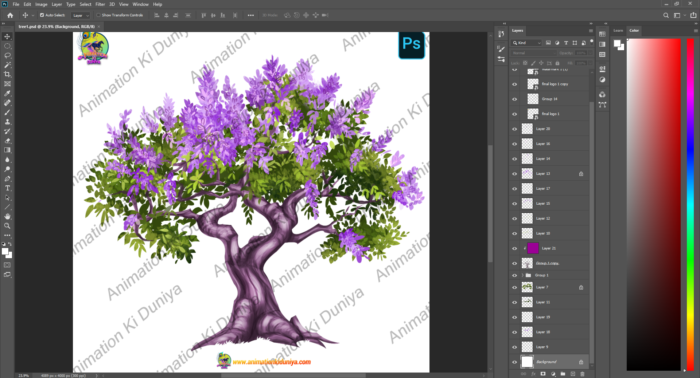Switch to the Learn panel tab
The height and width of the screenshot is (378, 700).
coord(618,30)
